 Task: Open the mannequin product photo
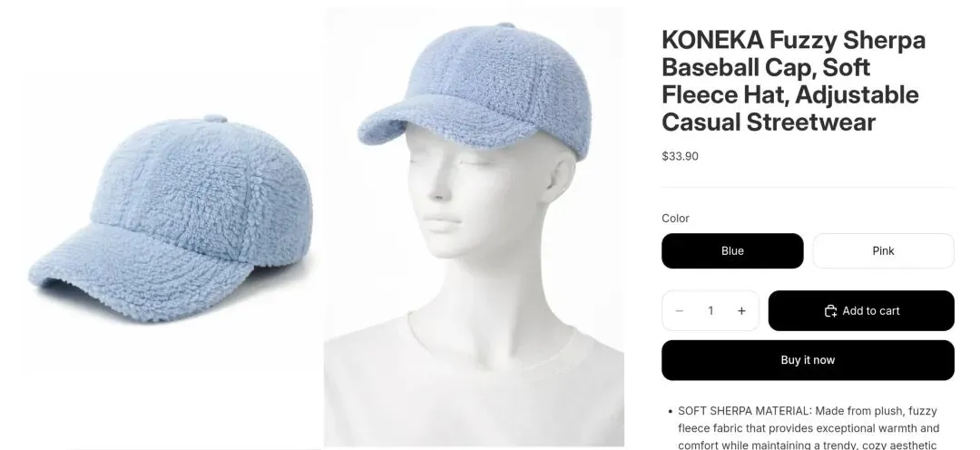tap(475, 227)
